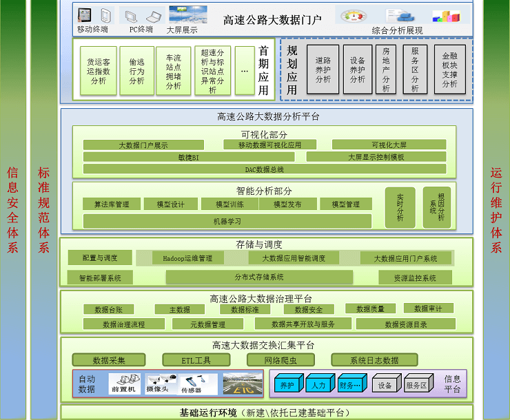Select the 人力 blue cube block
The width and height of the screenshot is (510, 420).
320,385
